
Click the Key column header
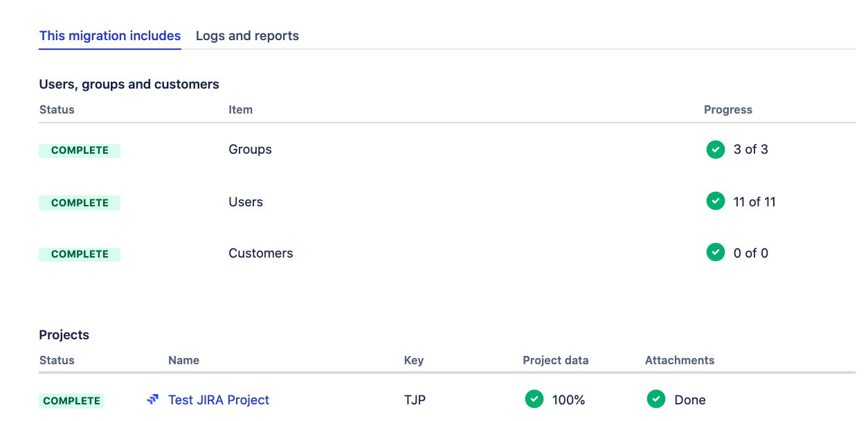[414, 360]
